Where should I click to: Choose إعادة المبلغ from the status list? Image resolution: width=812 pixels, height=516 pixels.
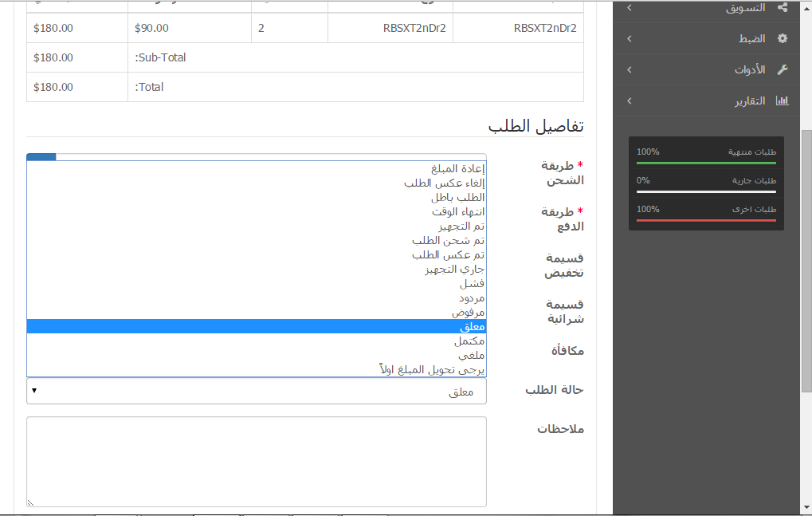[x=257, y=169]
